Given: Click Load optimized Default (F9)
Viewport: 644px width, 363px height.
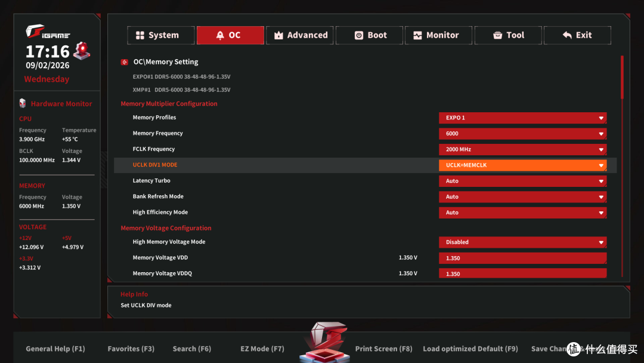Looking at the screenshot, I should tap(470, 349).
